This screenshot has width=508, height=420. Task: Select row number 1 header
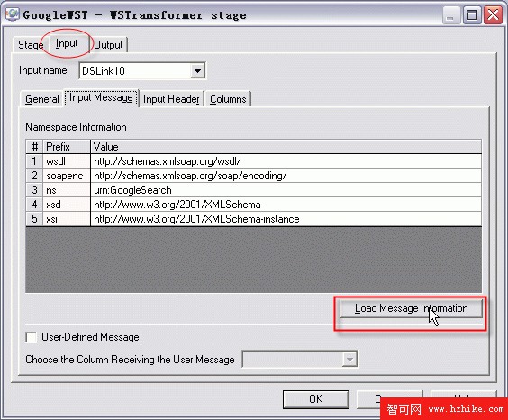[x=34, y=161]
